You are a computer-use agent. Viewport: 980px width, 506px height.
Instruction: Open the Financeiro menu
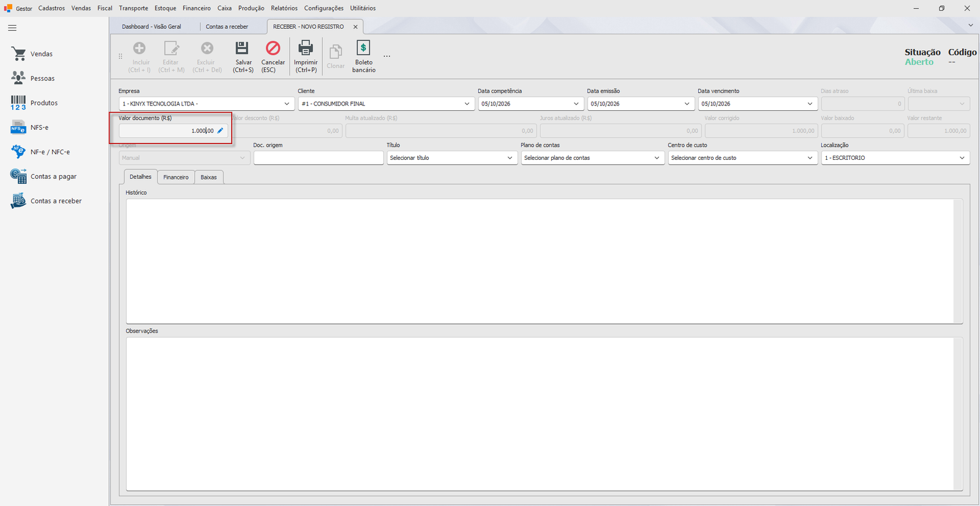(x=197, y=8)
